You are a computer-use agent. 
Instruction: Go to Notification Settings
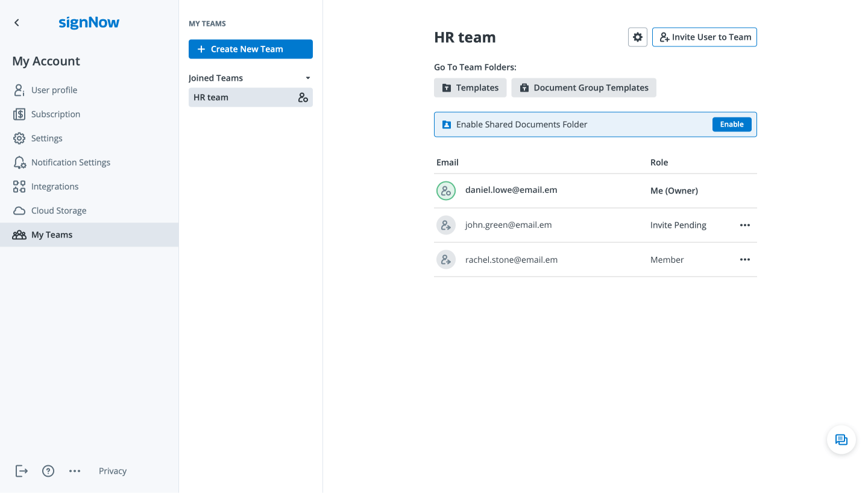[71, 162]
